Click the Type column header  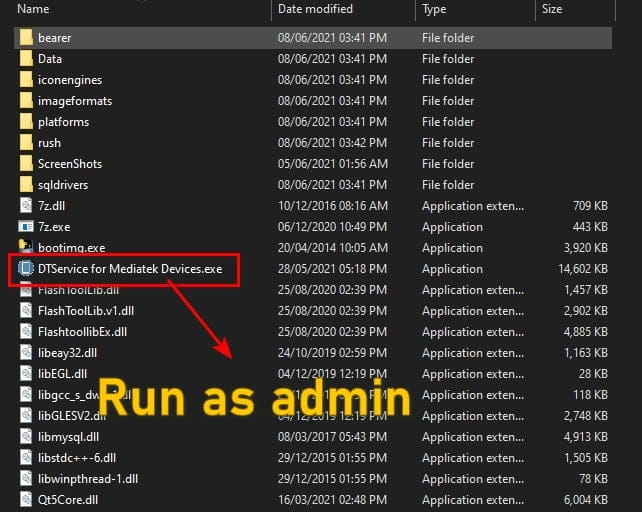[x=434, y=9]
